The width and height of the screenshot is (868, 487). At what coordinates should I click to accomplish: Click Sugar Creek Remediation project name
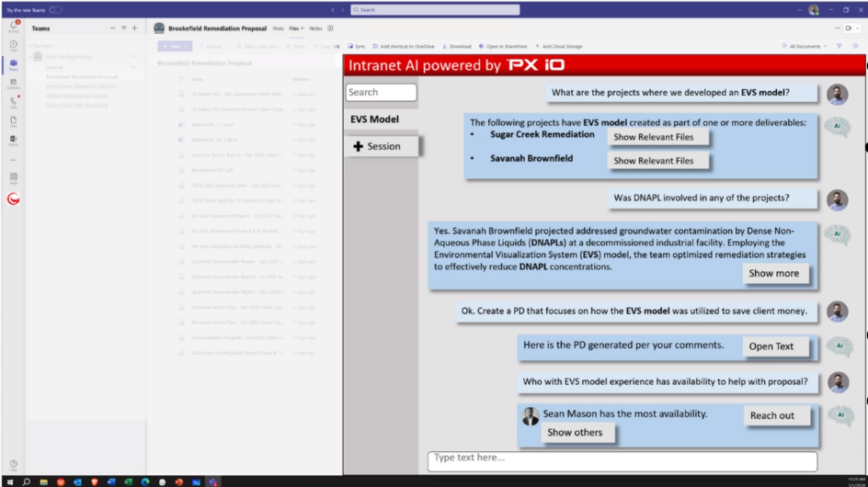pos(542,134)
